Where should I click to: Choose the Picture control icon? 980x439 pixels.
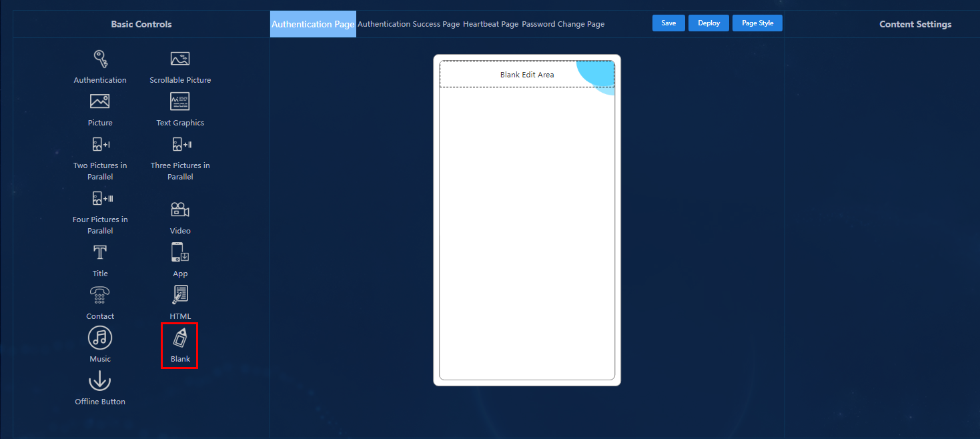pos(100,101)
